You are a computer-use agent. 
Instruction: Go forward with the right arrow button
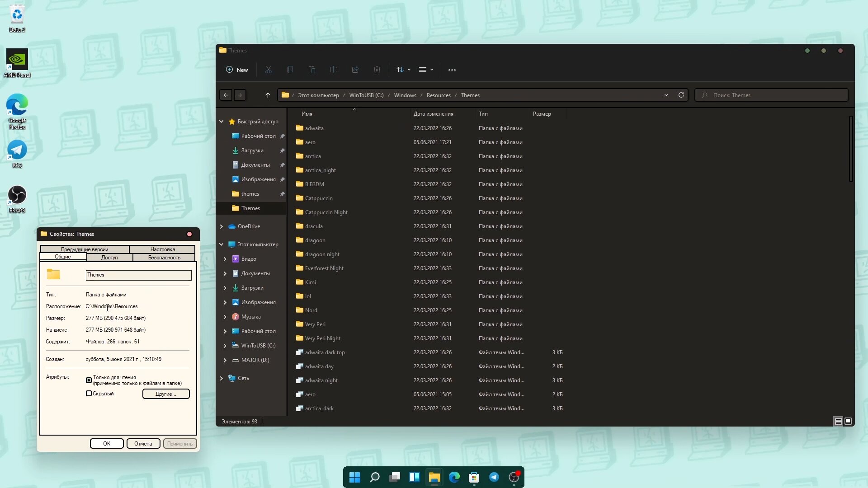click(x=240, y=95)
